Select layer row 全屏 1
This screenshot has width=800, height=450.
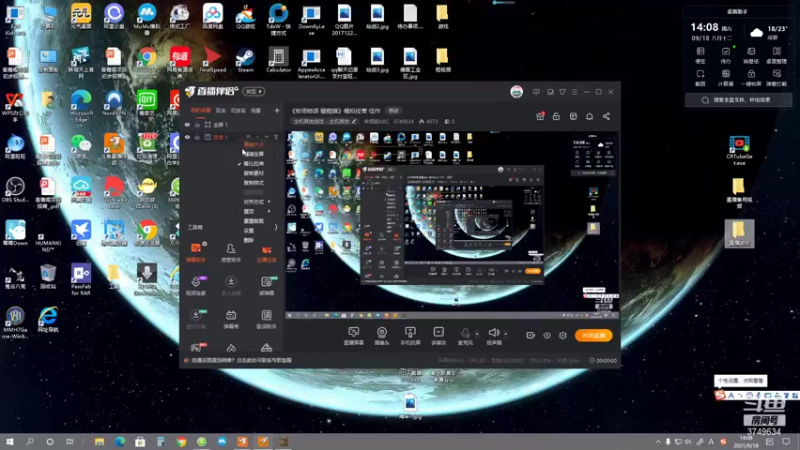pos(232,124)
